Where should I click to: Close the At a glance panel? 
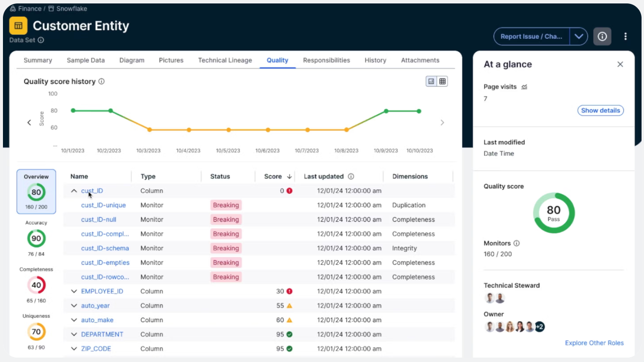tap(620, 64)
